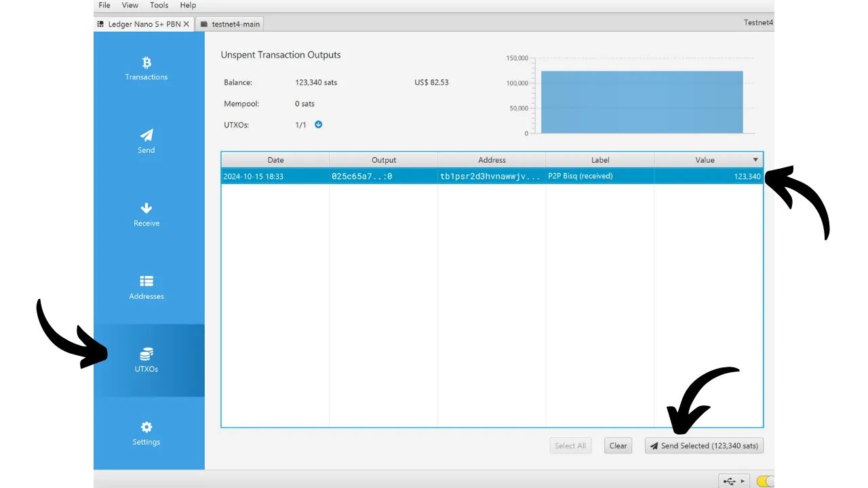Click the mempool amount 0 sats
This screenshot has width=868, height=488.
(304, 104)
